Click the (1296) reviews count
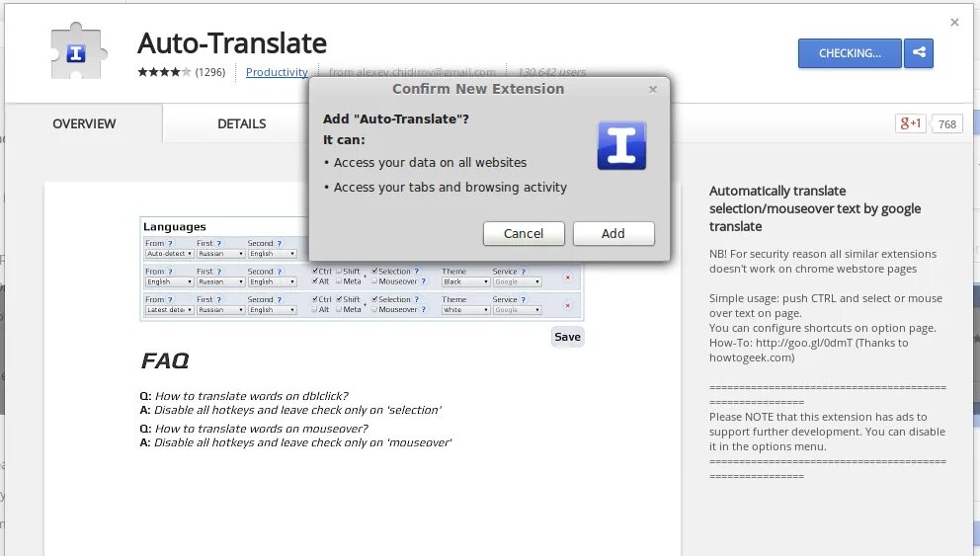The height and width of the screenshot is (556, 980). tap(210, 72)
